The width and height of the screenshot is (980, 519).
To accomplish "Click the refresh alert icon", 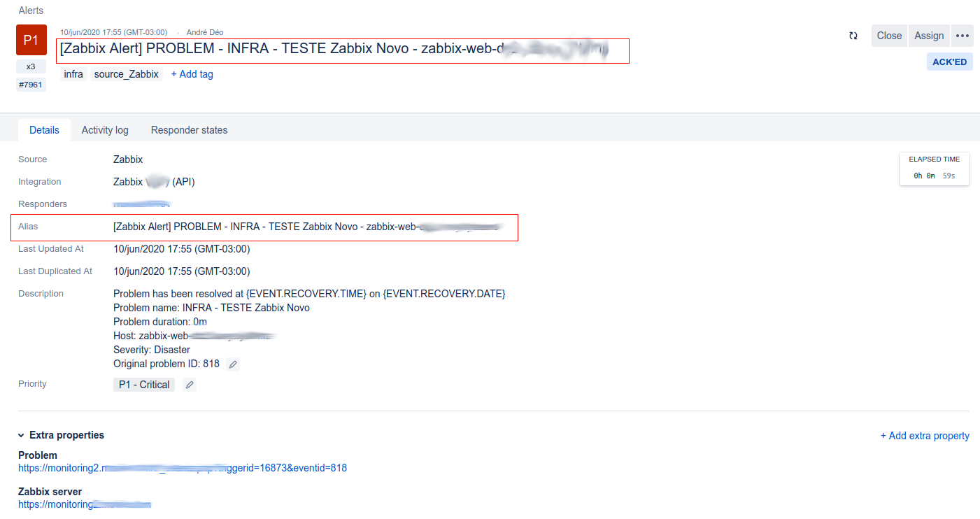I will coord(853,36).
